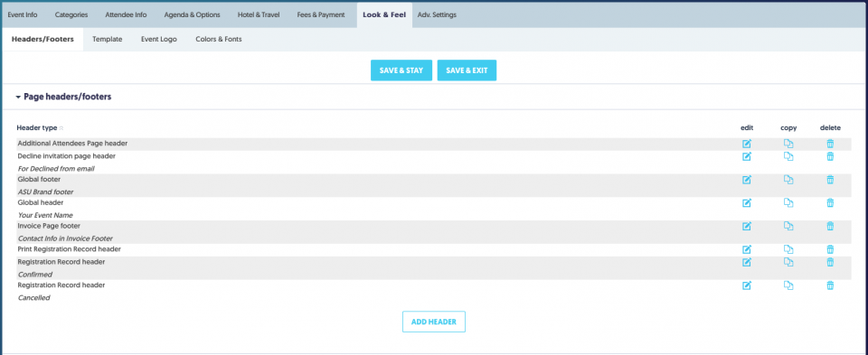Select 'Your Event Name' description
This screenshot has height=355, width=868.
45,215
